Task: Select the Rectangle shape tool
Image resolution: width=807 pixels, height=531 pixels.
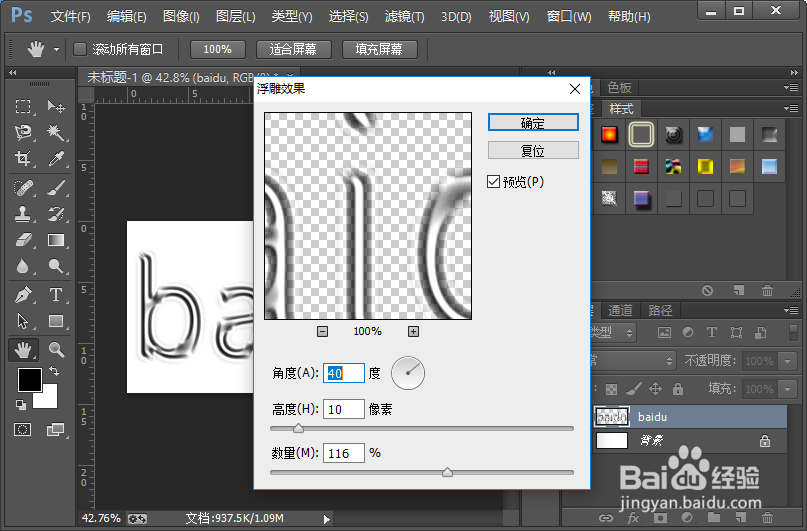Action: pos(56,321)
